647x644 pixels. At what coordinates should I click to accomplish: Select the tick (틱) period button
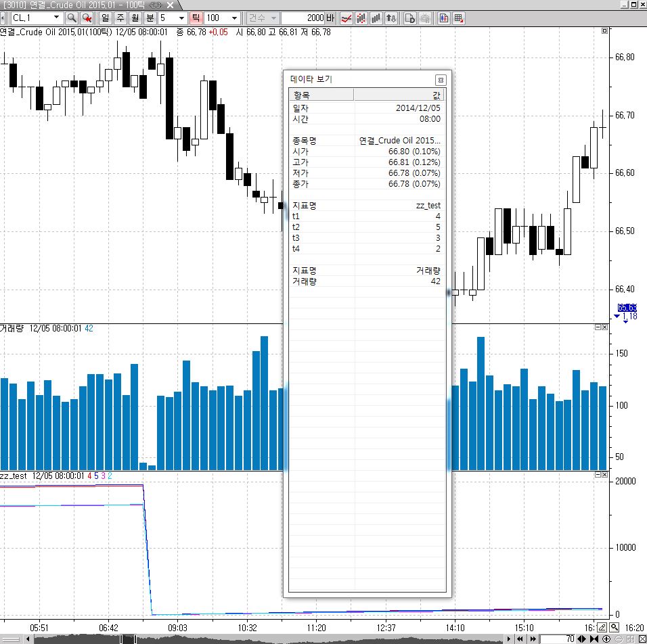pyautogui.click(x=196, y=18)
